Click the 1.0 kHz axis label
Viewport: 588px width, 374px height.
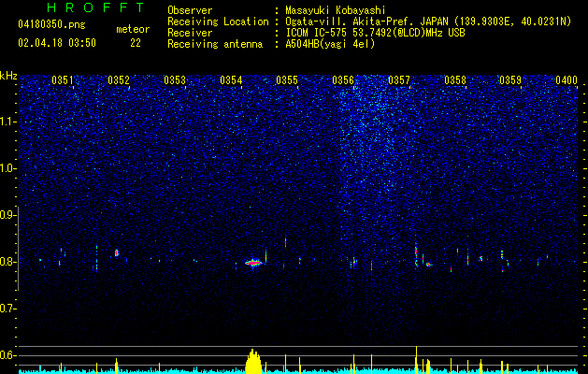pos(7,168)
